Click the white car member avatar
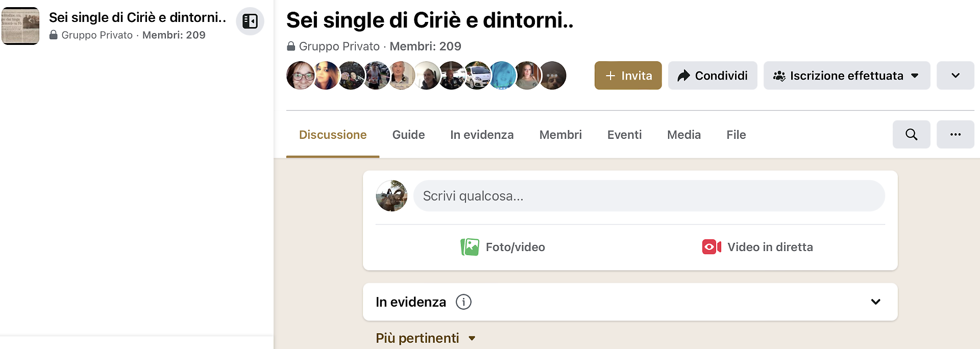Image resolution: width=980 pixels, height=349 pixels. tap(477, 76)
